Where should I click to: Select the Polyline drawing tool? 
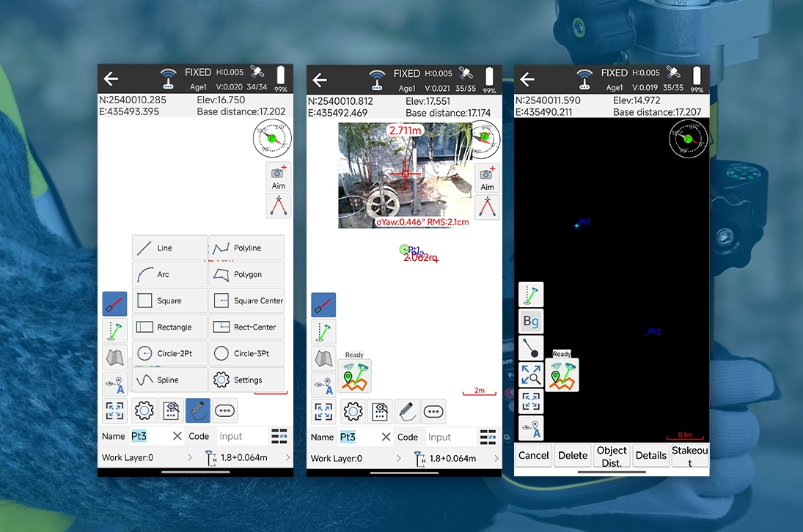(x=246, y=248)
